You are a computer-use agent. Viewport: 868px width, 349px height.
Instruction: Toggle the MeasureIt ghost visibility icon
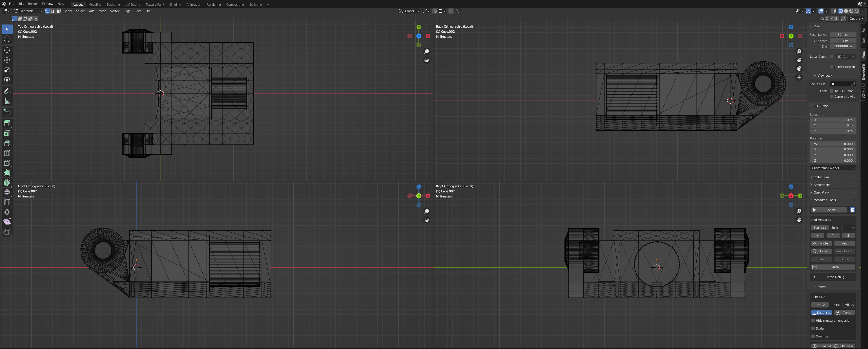click(852, 210)
